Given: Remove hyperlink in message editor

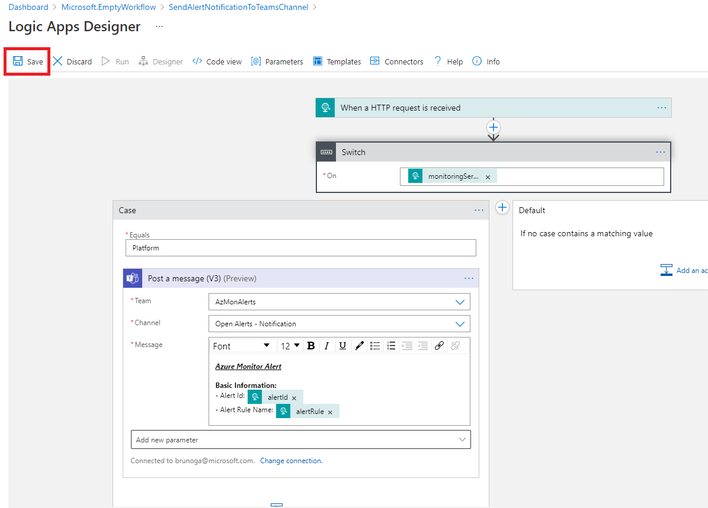Looking at the screenshot, I should tap(455, 346).
